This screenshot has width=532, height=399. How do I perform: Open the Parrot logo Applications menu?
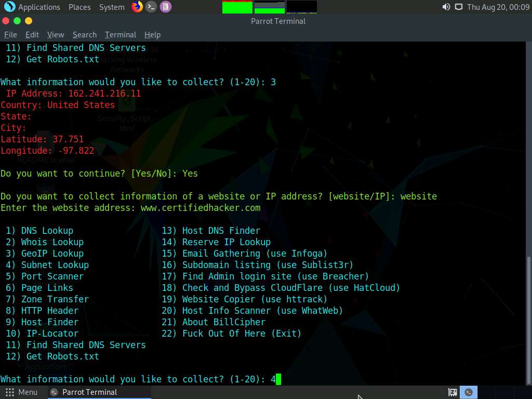(x=9, y=7)
